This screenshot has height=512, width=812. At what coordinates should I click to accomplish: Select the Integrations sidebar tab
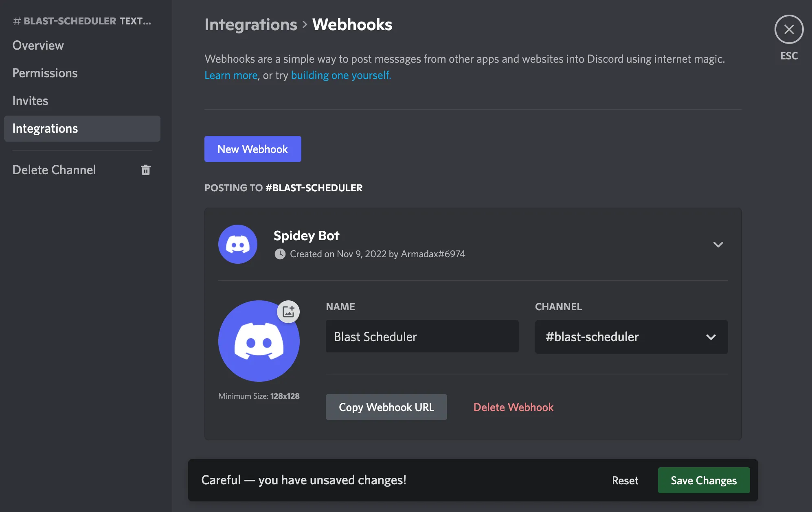point(82,128)
